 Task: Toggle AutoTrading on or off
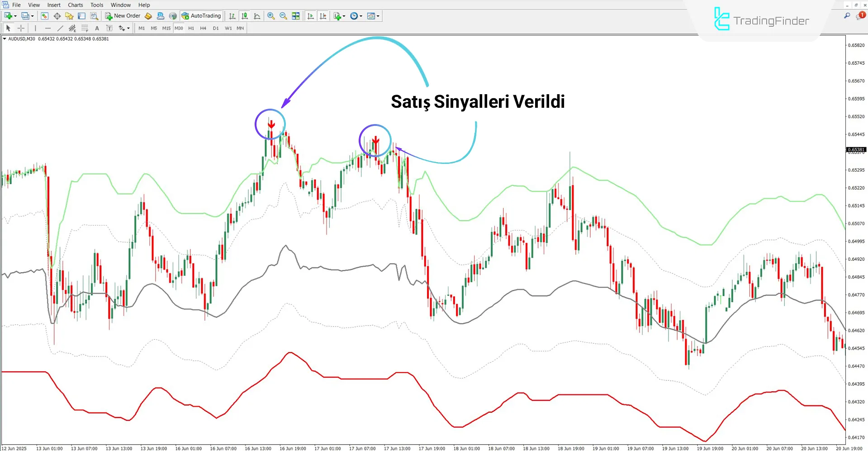point(201,15)
